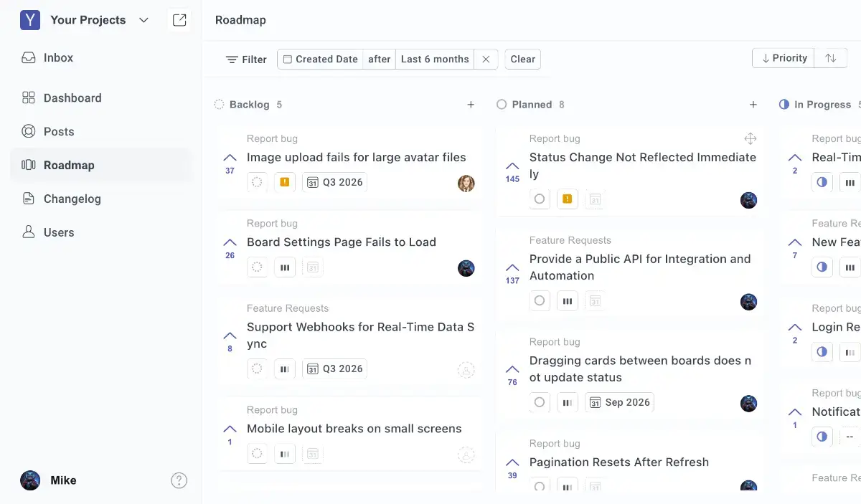
Task: Open the 'Pagination Resets After Refresh' post
Action: 619,462
